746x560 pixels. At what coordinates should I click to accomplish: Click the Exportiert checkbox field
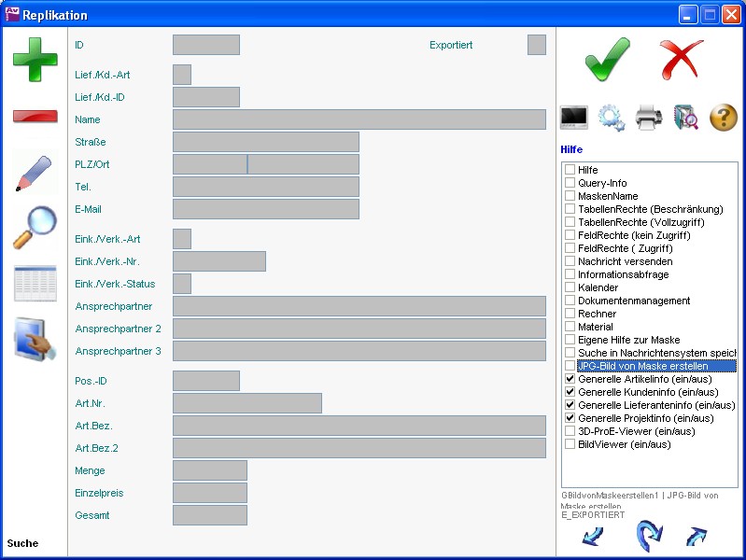[536, 45]
